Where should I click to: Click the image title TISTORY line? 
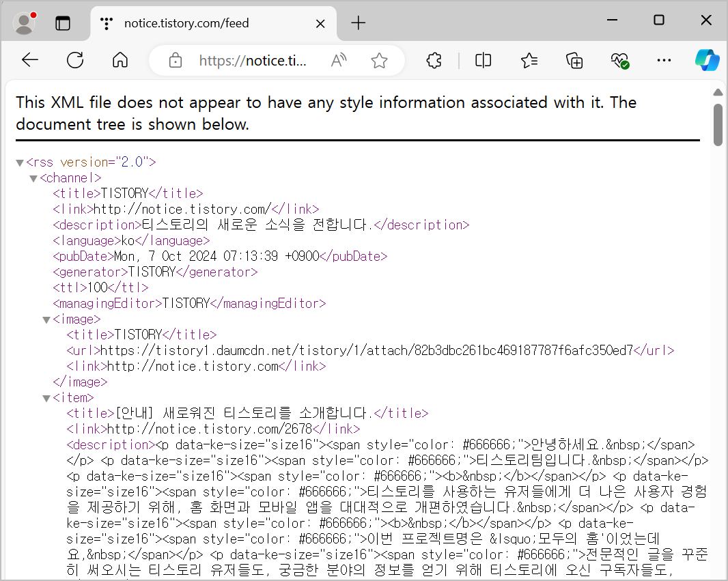tap(141, 335)
